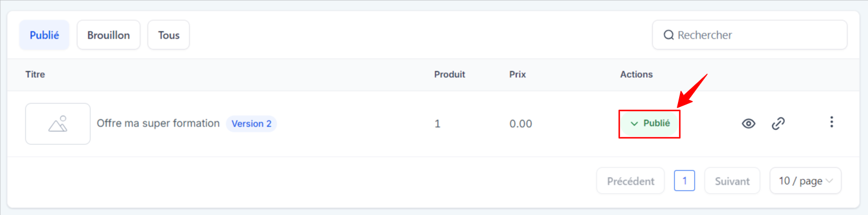Click the image placeholder icon for the offer

click(58, 124)
